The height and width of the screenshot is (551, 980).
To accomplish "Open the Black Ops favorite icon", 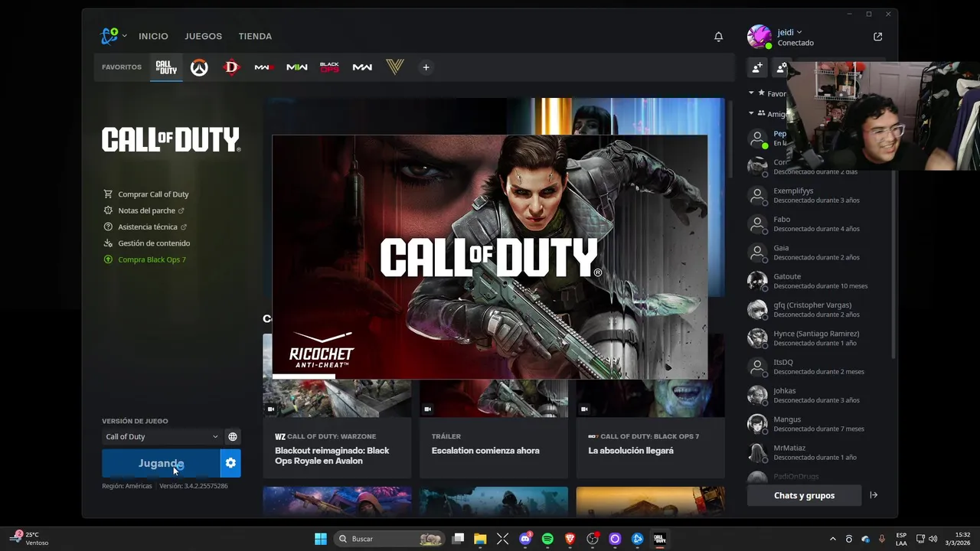I will click(329, 67).
